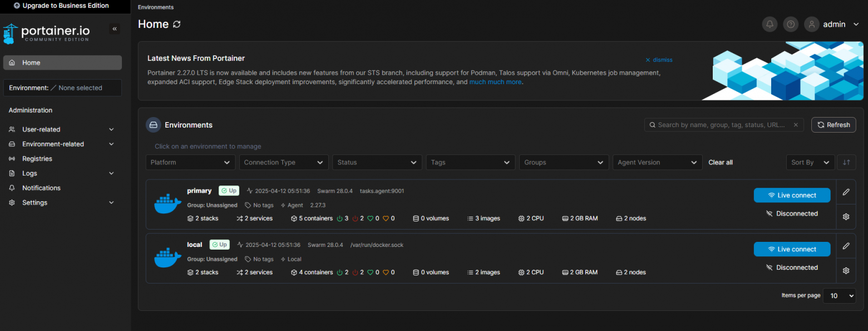Open primary environment settings gear icon

[x=846, y=217]
